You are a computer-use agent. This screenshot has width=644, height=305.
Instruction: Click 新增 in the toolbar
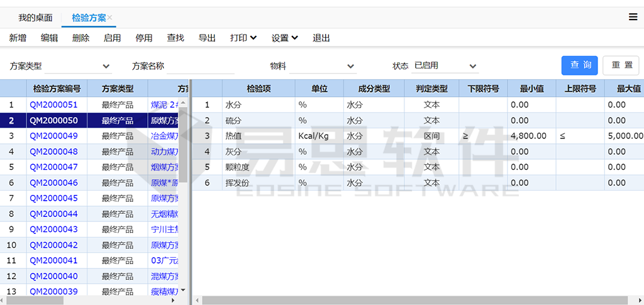[18, 38]
